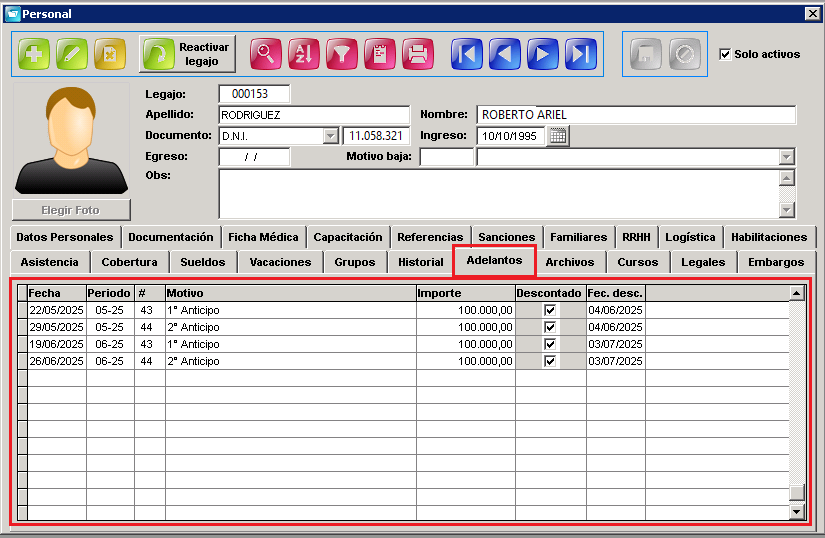Click the advances grid scrollbar down arrow

797,511
